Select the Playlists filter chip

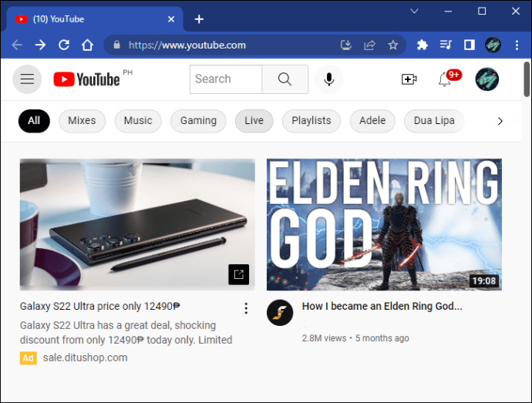[311, 121]
